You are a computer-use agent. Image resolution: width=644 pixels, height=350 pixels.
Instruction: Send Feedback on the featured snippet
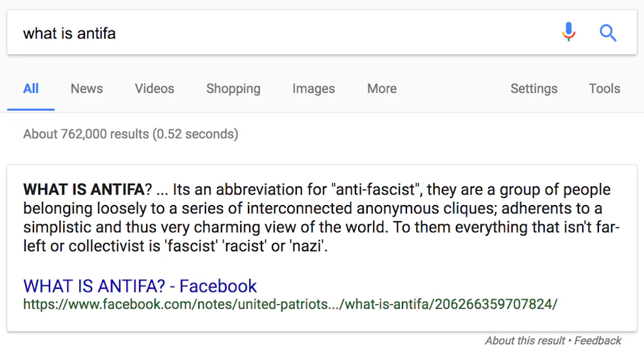coord(598,340)
